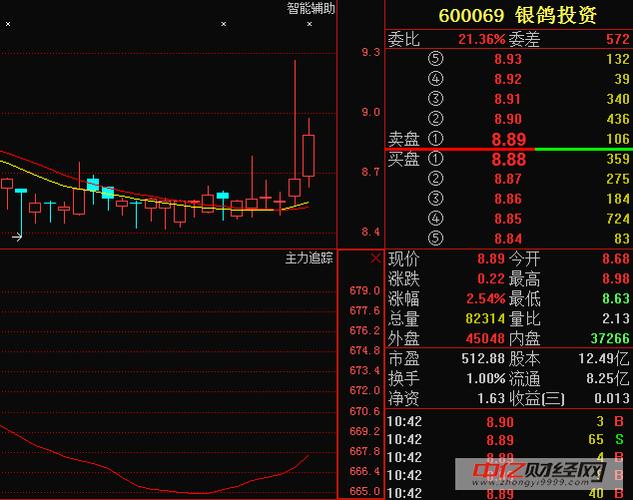Click the circled 2 icon beside sell price 8.90
633x500 pixels.
click(435, 119)
